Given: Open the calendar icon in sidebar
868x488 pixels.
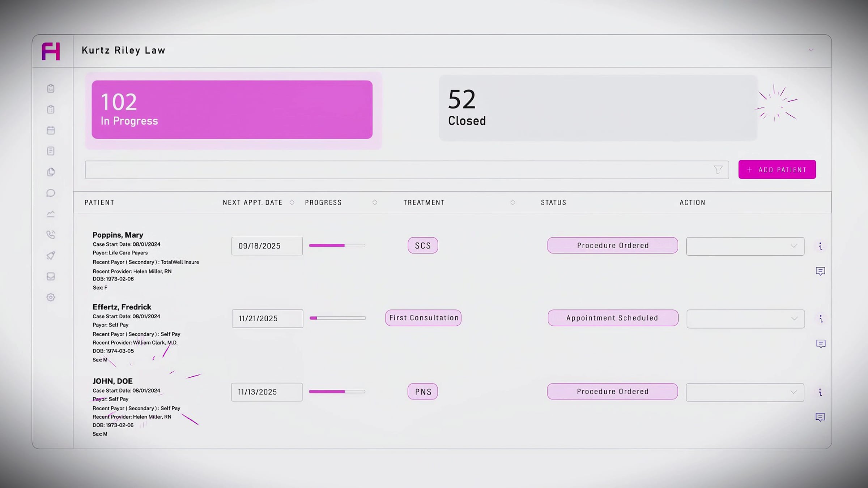Looking at the screenshot, I should [x=51, y=130].
